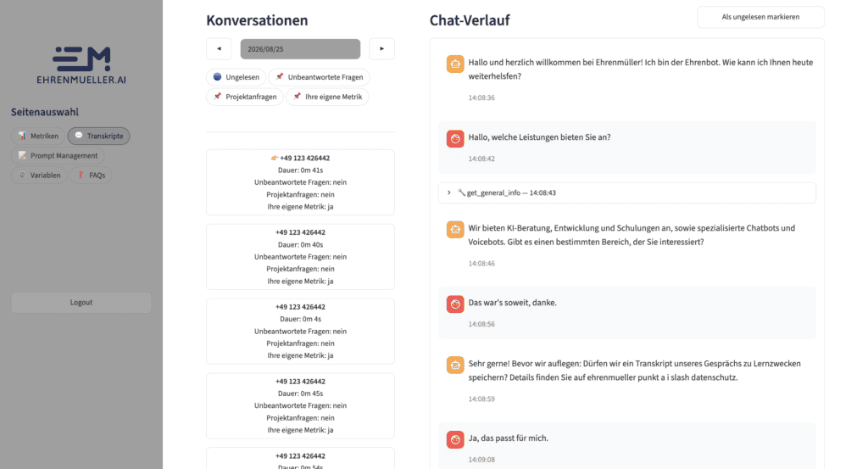The image size is (868, 469).
Task: Open conversation with Dauer 0m 45s
Action: coord(301,406)
